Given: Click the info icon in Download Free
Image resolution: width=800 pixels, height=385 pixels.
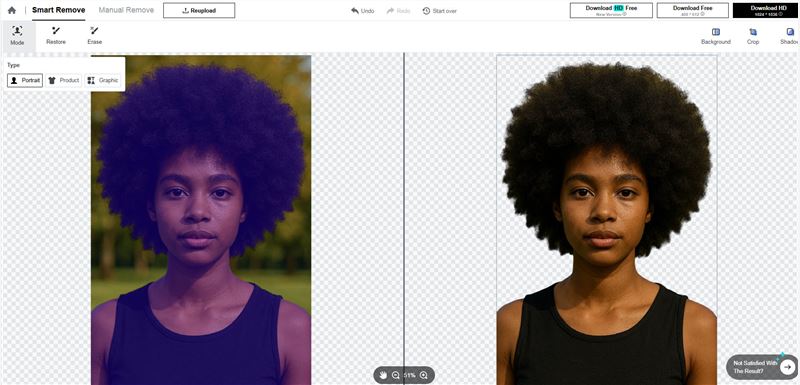Looking at the screenshot, I should click(x=703, y=14).
